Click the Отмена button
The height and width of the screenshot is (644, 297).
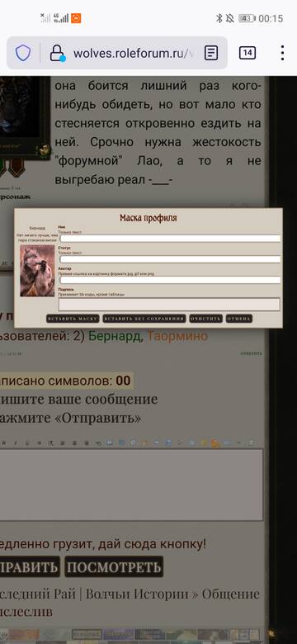click(238, 319)
